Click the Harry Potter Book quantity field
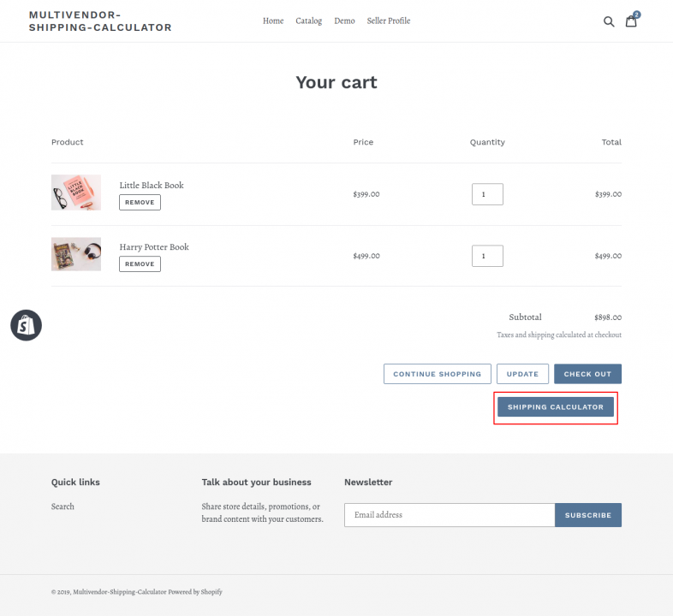This screenshot has width=673, height=616. coord(487,256)
